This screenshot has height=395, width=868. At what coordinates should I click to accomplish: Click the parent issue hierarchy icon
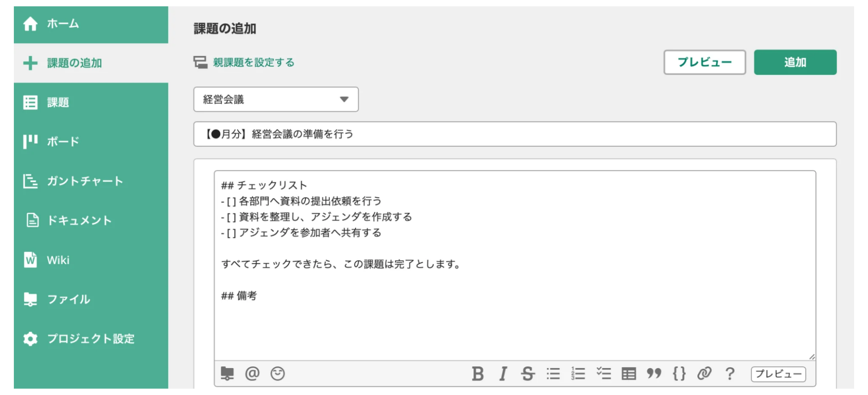tap(200, 63)
